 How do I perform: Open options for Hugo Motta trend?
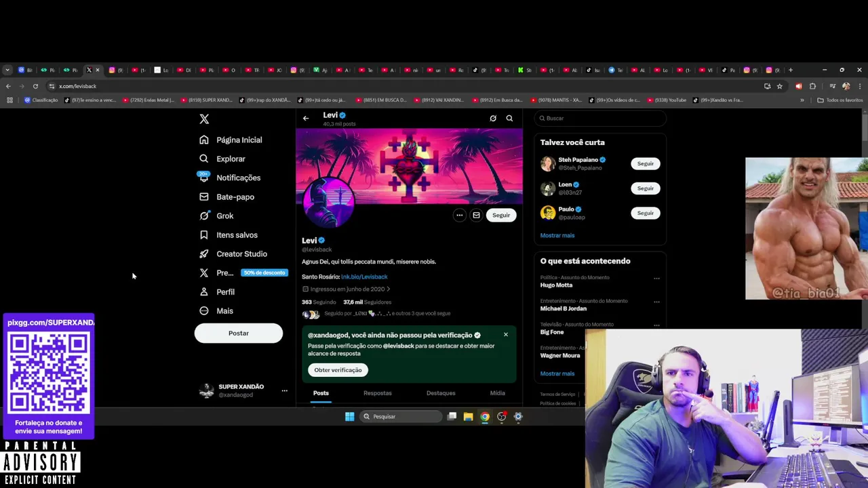(x=656, y=278)
